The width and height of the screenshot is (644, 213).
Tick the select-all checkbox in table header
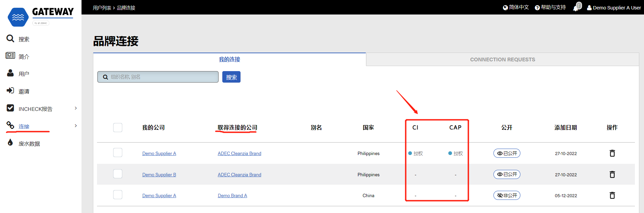point(118,127)
